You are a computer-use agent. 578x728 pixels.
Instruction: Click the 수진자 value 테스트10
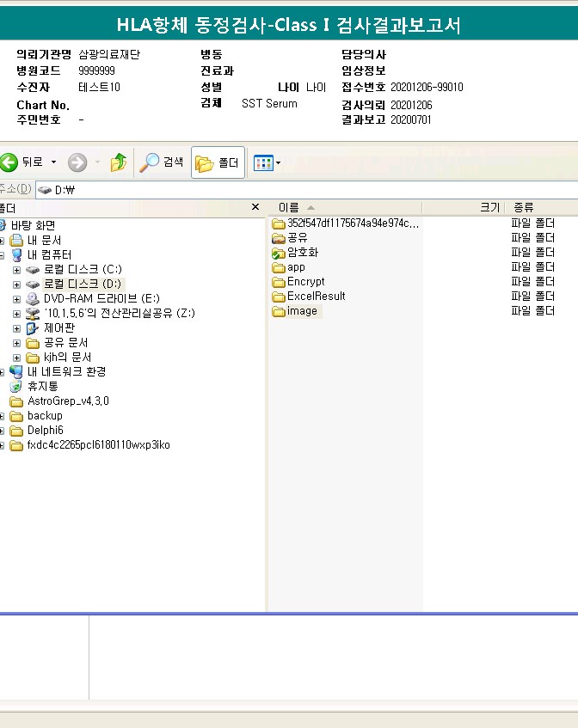click(99, 88)
